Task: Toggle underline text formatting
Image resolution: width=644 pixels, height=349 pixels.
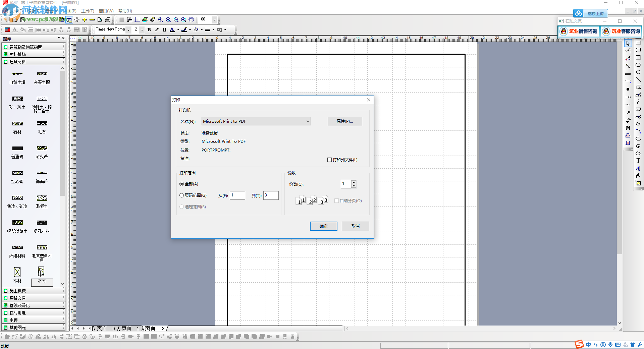Action: pyautogui.click(x=164, y=30)
